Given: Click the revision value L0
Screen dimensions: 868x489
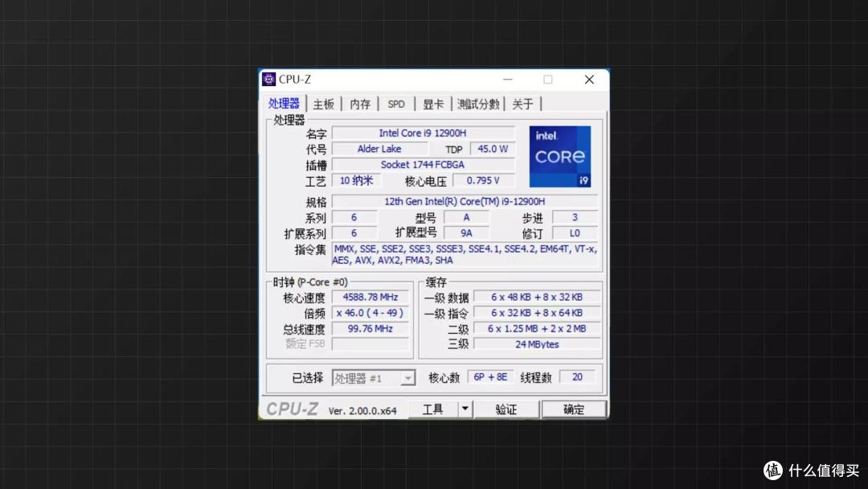Looking at the screenshot, I should [575, 233].
